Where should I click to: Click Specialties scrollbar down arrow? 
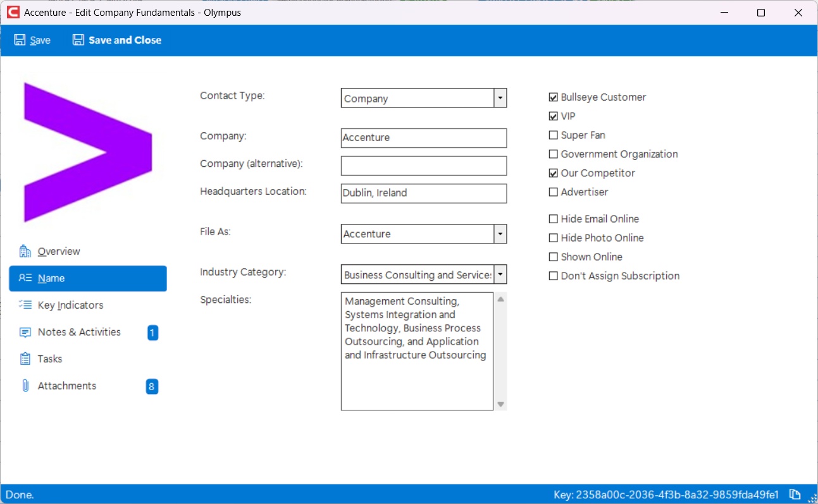pyautogui.click(x=500, y=404)
